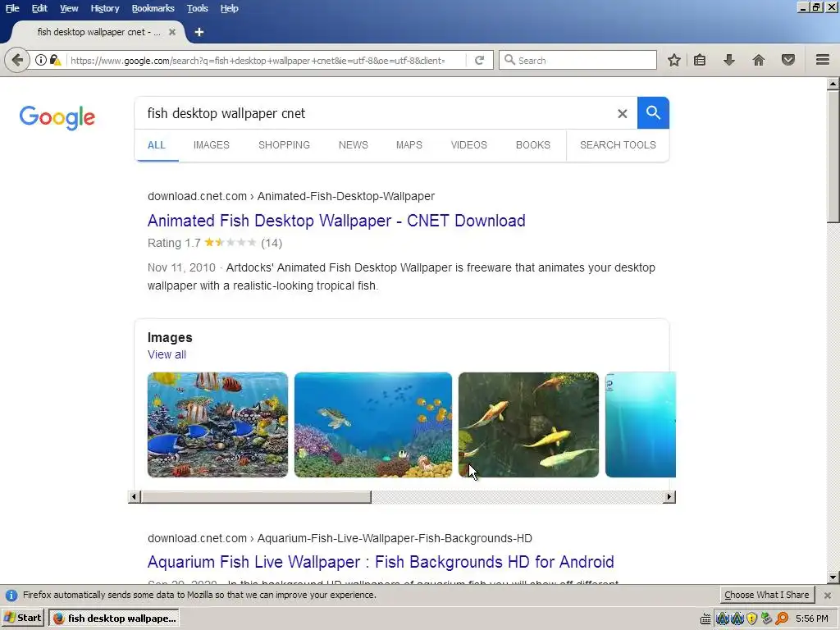
Task: Open the sea turtle reef thumbnail
Action: (373, 425)
